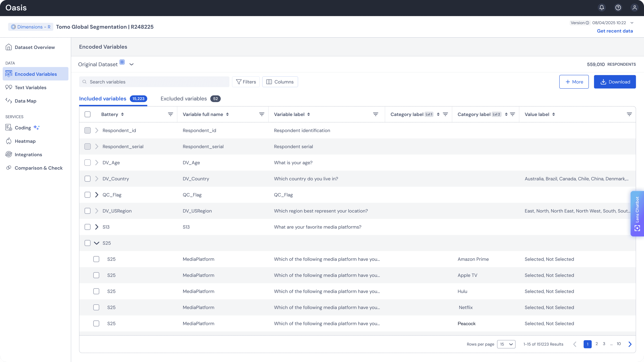The width and height of the screenshot is (644, 362).
Task: Filter the Category label Lvl 1 column
Action: [x=445, y=114]
